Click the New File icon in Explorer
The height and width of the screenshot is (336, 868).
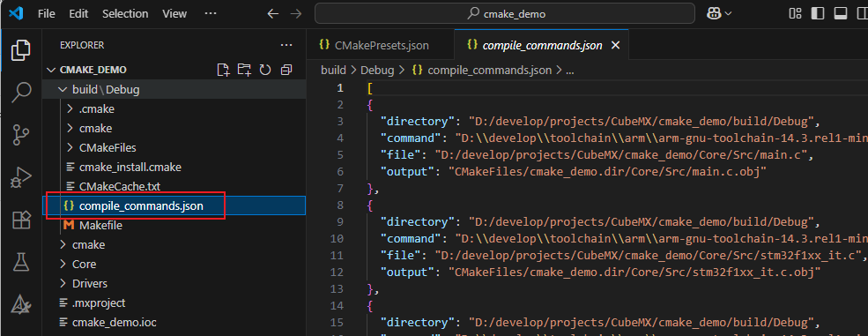pos(223,70)
